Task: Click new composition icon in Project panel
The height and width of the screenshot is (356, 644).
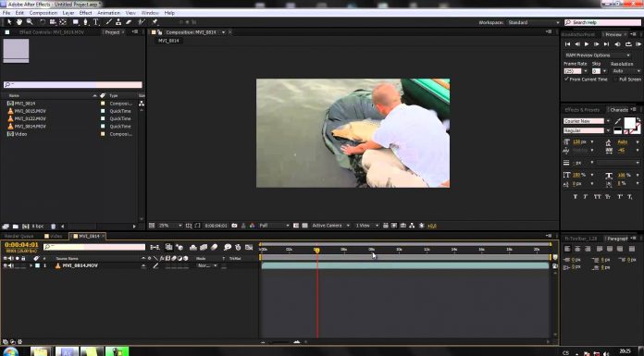Action: tap(26, 227)
